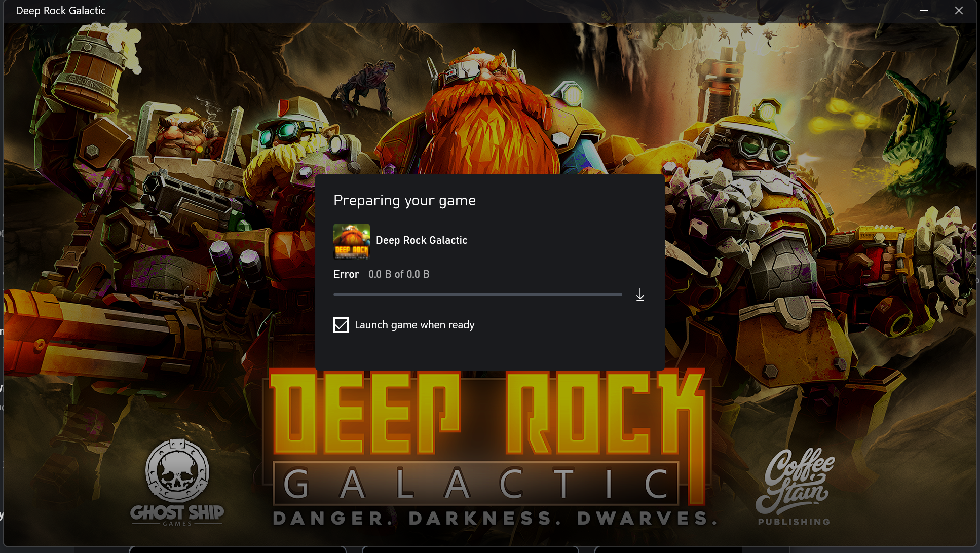
Task: Click the window title 'Deep Rock Galactic'
Action: [61, 11]
